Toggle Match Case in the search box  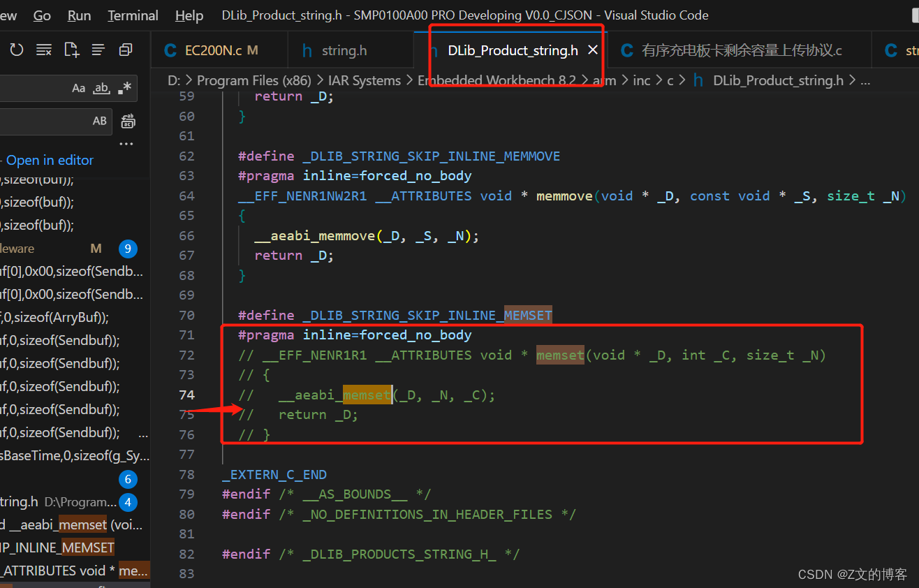78,88
